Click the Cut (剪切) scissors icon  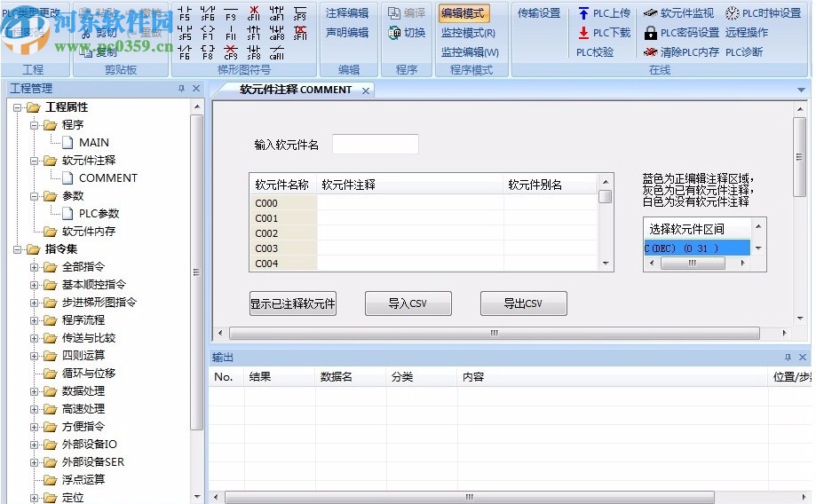pyautogui.click(x=86, y=34)
